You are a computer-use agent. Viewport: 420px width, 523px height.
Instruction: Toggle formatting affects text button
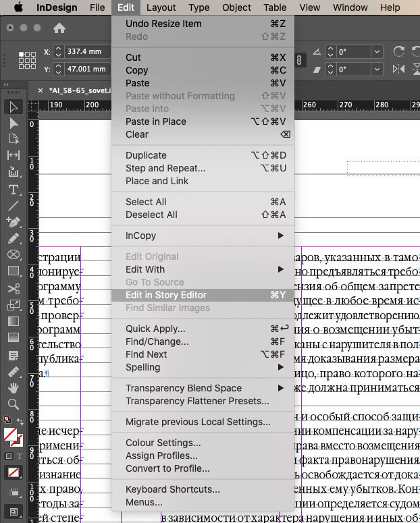pos(20,456)
